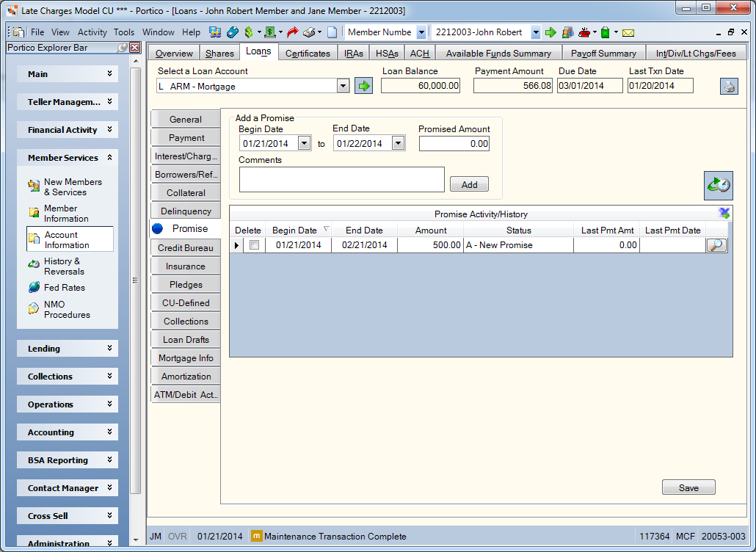Click the Save button

688,487
